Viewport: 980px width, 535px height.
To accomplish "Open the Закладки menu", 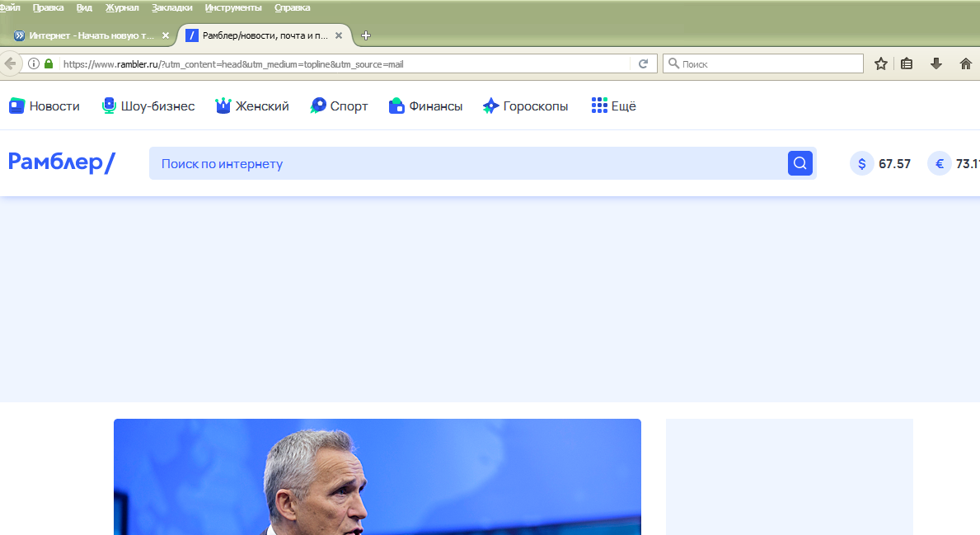I will pyautogui.click(x=172, y=7).
